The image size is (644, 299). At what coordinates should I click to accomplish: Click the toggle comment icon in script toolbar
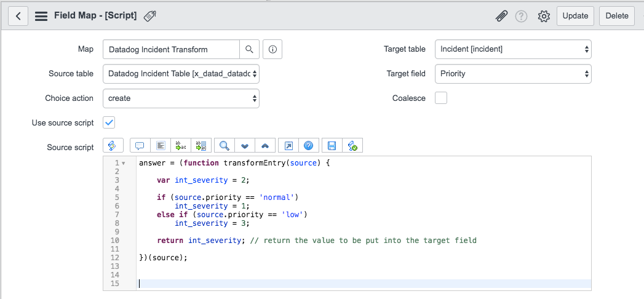coord(140,146)
